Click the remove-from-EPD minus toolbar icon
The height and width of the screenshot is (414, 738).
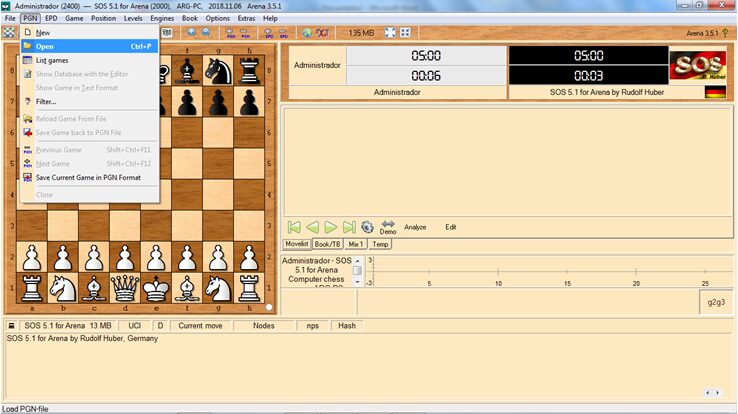(x=283, y=32)
